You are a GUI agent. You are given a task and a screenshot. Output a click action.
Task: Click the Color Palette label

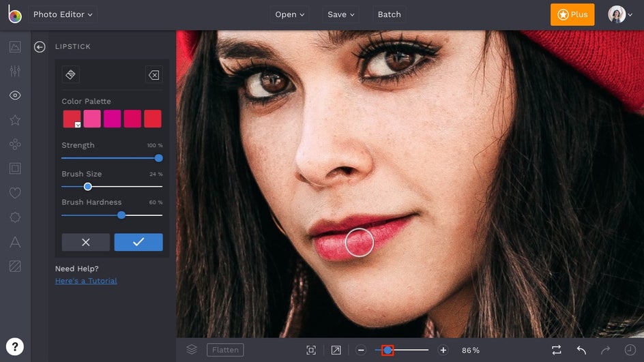[x=86, y=101]
